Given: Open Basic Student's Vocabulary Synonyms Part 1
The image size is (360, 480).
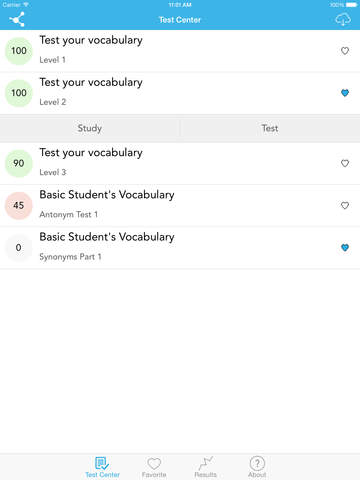Looking at the screenshot, I should click(x=180, y=247).
